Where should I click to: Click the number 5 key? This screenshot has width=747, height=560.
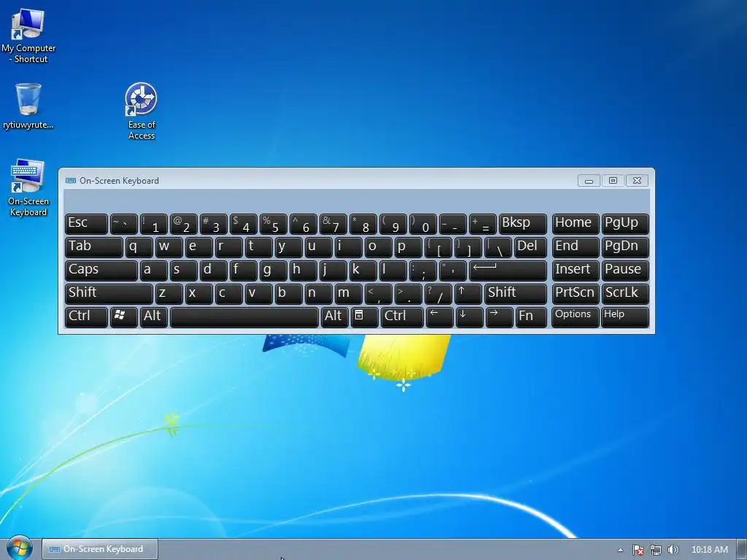(273, 223)
